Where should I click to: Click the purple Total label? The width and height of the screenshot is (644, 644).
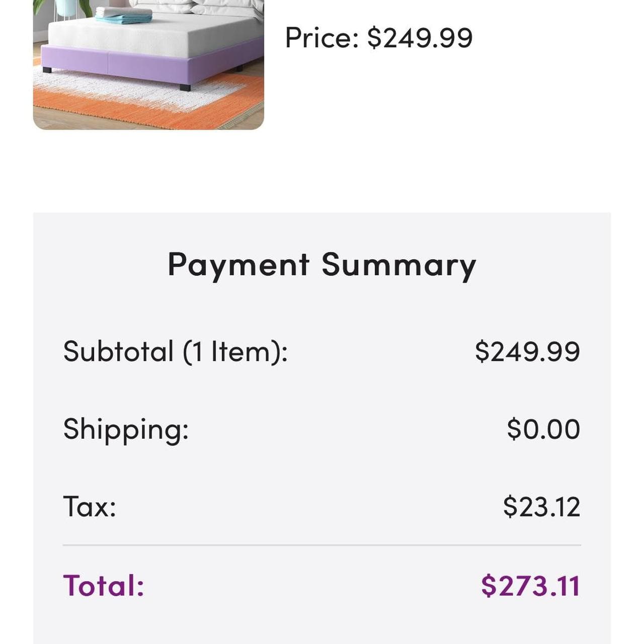104,586
